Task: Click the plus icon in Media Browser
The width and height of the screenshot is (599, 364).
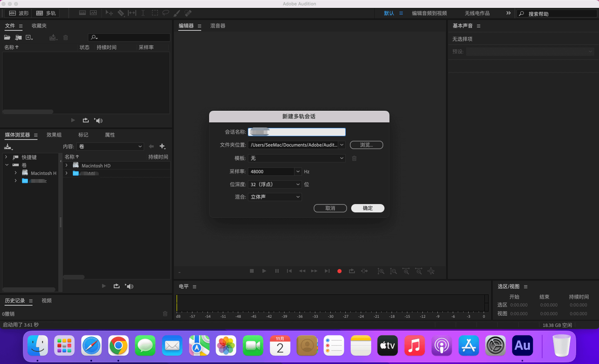Action: [x=162, y=147]
